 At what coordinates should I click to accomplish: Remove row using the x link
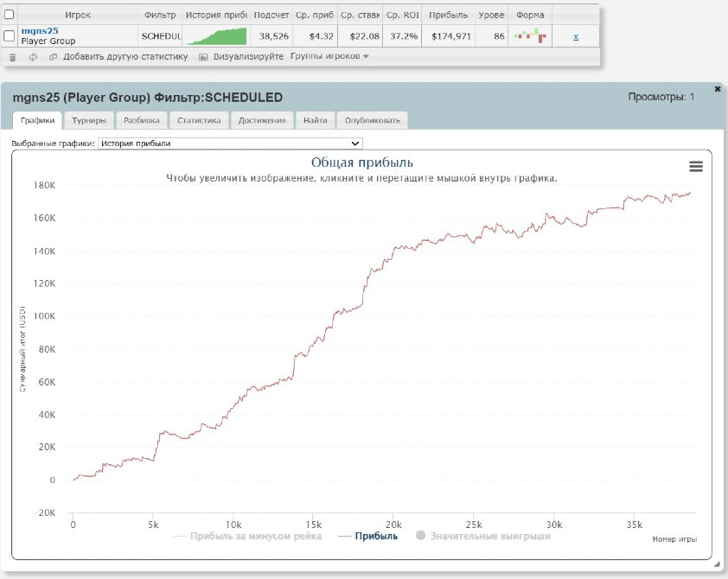click(576, 36)
